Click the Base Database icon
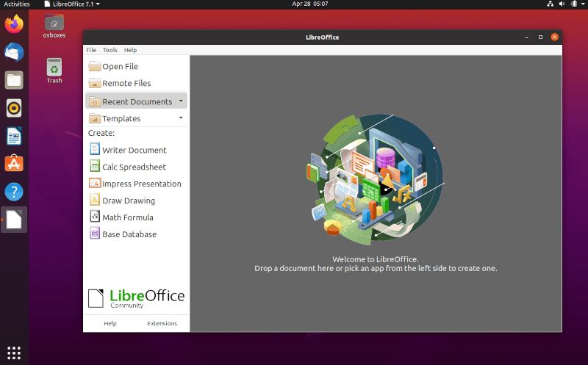Image resolution: width=588 pixels, height=365 pixels. point(95,234)
